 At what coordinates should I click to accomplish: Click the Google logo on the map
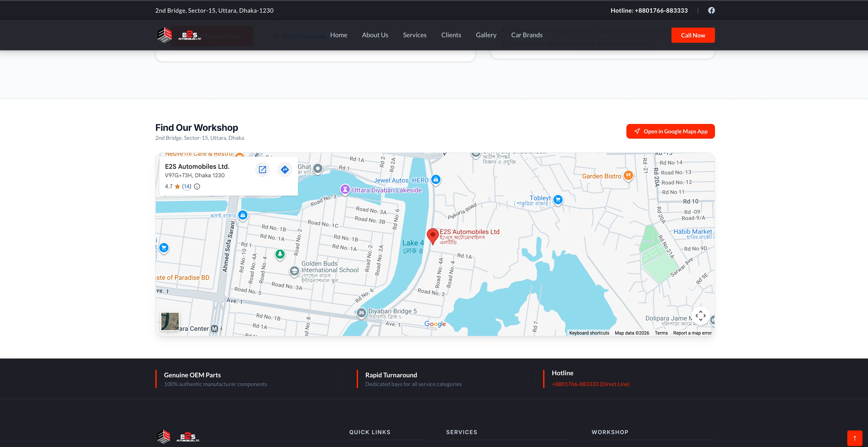coord(435,324)
